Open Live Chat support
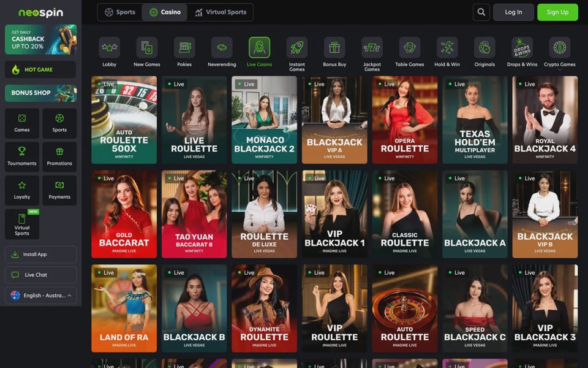588x368 pixels. tap(40, 275)
